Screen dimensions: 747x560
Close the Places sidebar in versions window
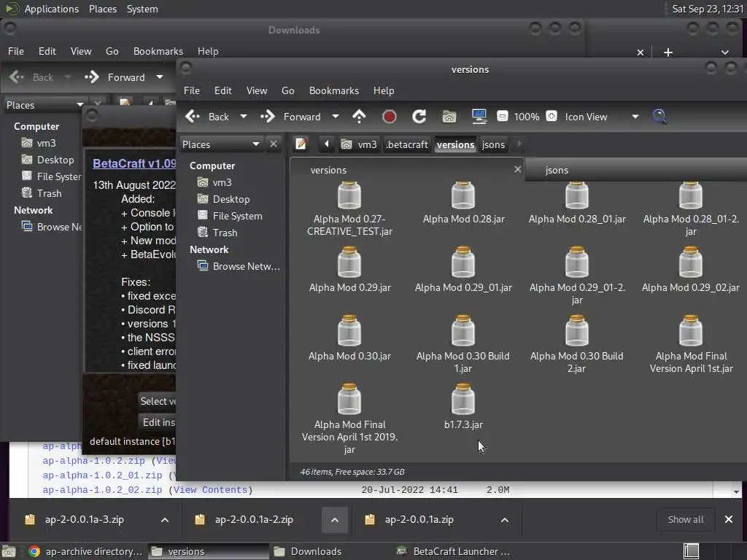point(274,144)
